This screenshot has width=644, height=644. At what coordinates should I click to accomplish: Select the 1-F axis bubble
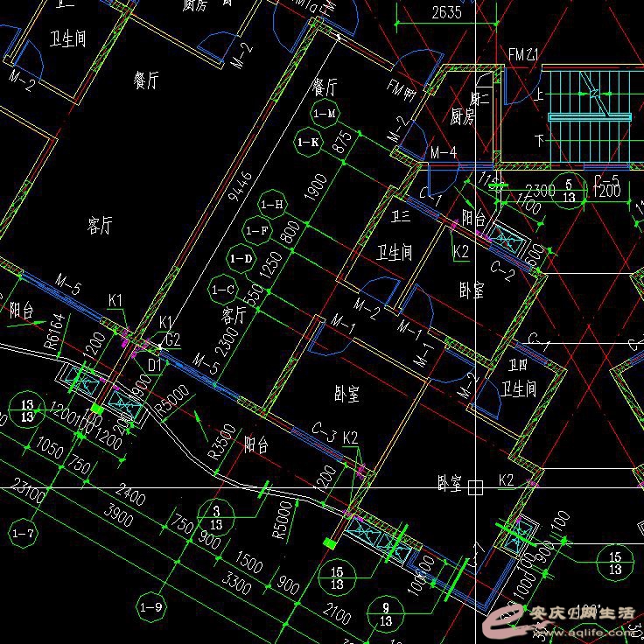click(256, 231)
